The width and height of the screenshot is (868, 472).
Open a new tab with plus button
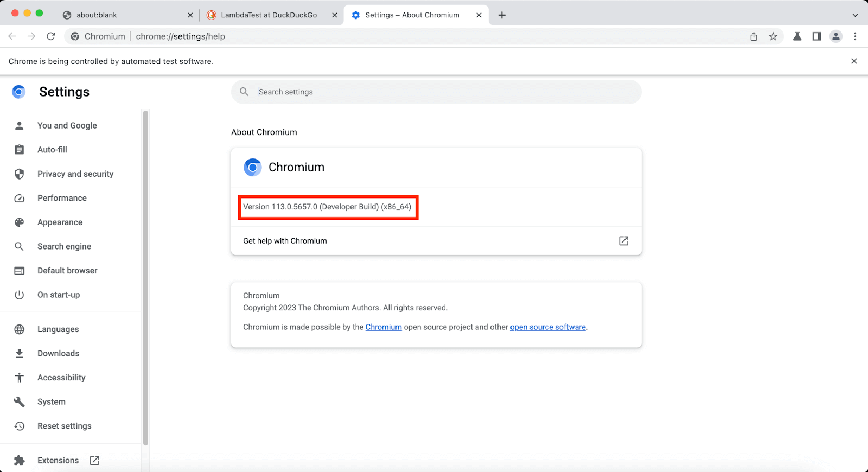(x=502, y=15)
